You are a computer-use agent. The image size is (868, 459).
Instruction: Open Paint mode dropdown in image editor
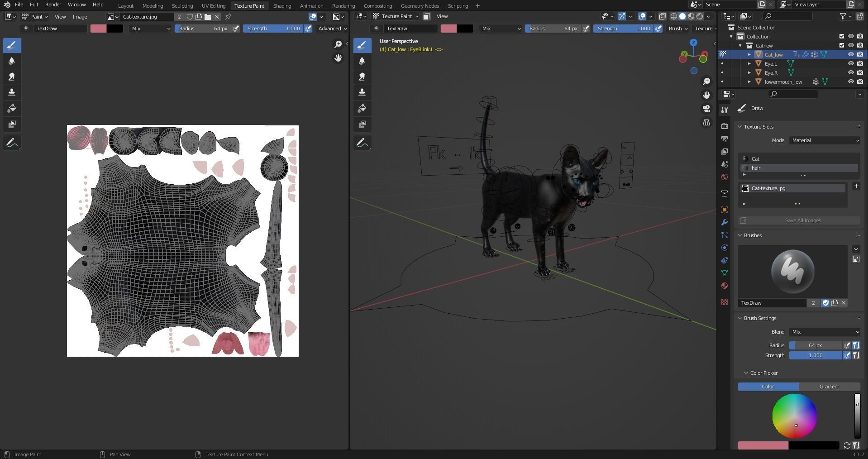coord(35,17)
